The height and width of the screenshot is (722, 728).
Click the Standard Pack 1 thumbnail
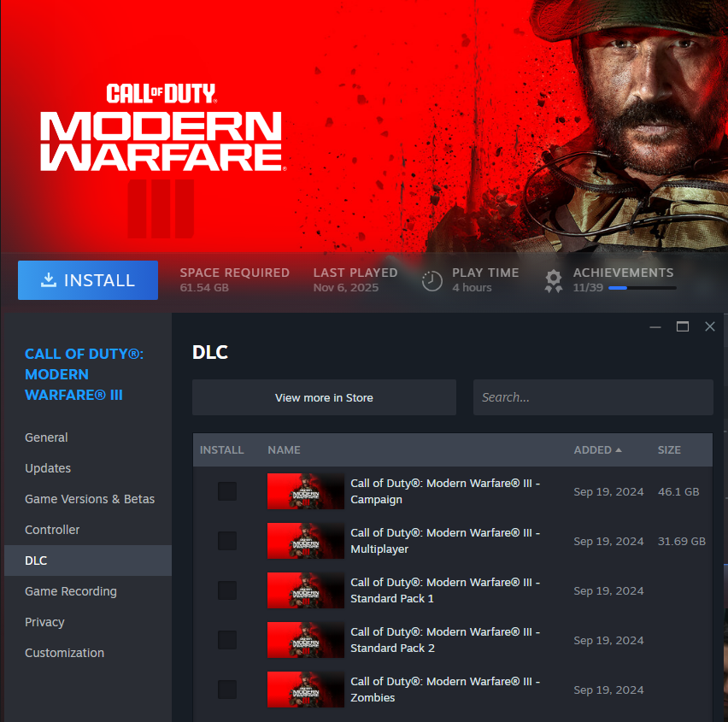pyautogui.click(x=306, y=590)
